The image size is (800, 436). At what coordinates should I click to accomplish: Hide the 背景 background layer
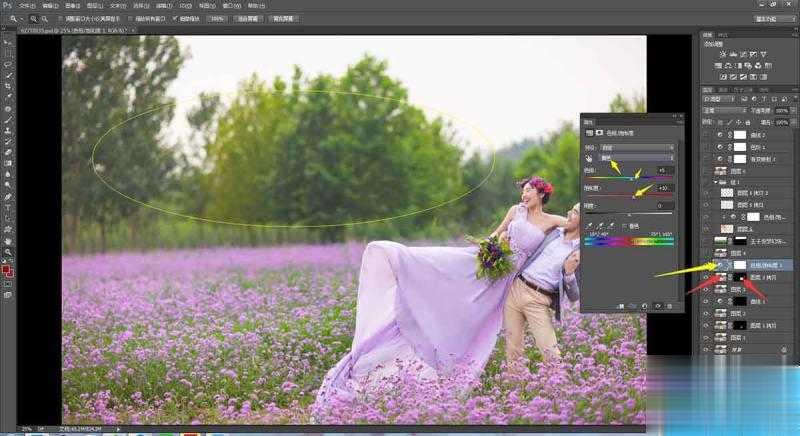[x=707, y=350]
